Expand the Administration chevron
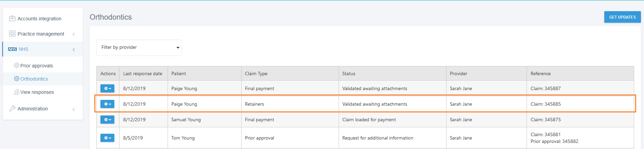Screen dimensions: 644x149 (x=74, y=109)
